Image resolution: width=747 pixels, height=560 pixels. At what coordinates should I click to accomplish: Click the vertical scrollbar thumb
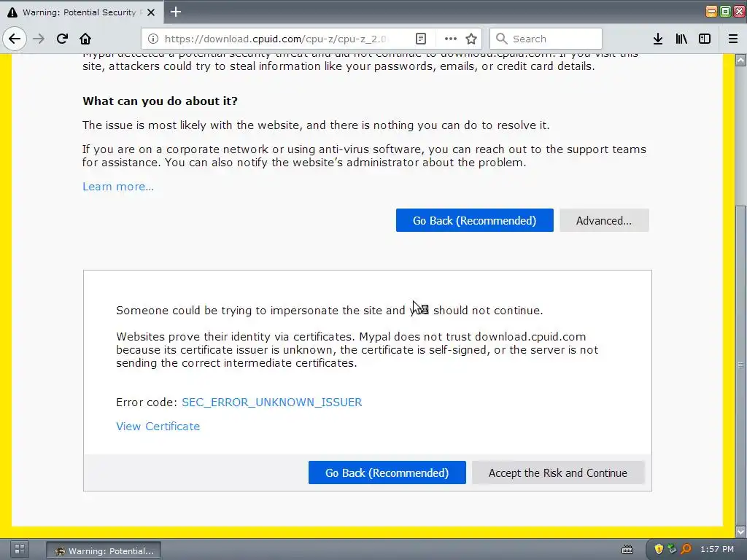pyautogui.click(x=740, y=365)
